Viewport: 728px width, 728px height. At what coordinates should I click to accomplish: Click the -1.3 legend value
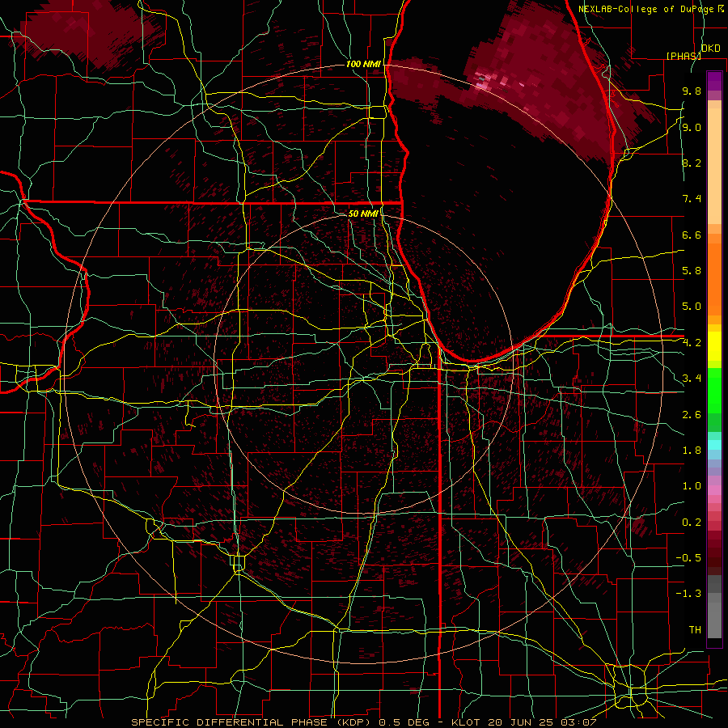click(x=688, y=594)
